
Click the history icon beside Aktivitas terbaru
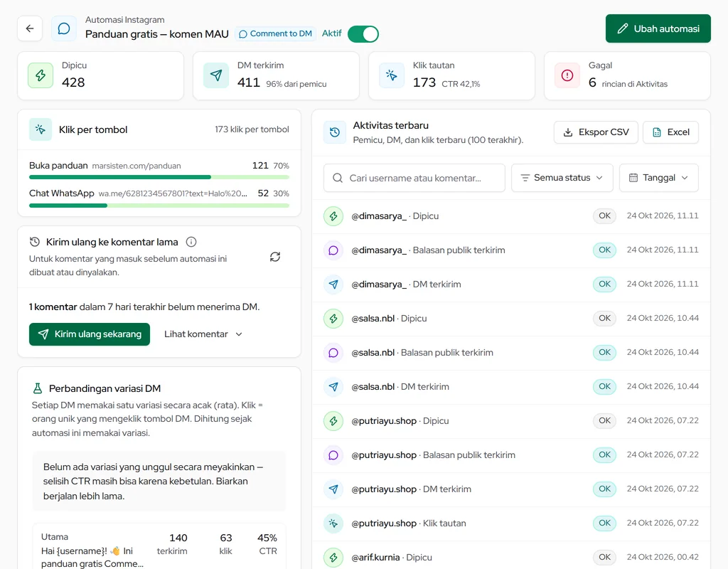[335, 132]
